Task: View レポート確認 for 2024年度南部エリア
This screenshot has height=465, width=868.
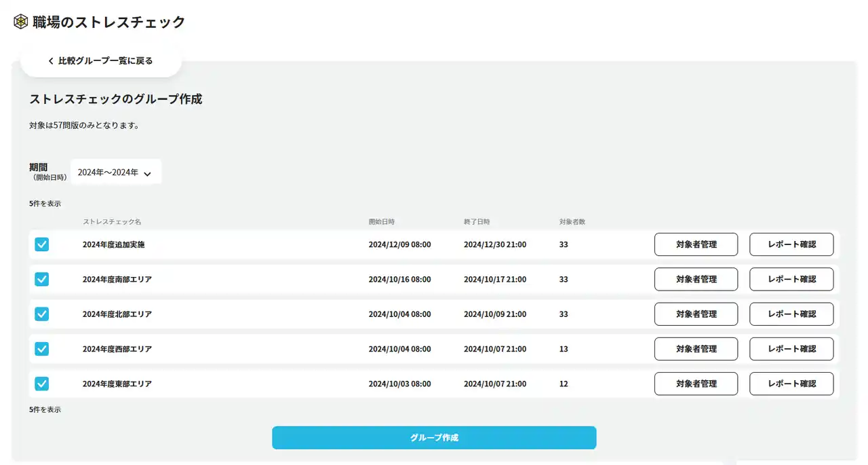Action: pos(791,279)
